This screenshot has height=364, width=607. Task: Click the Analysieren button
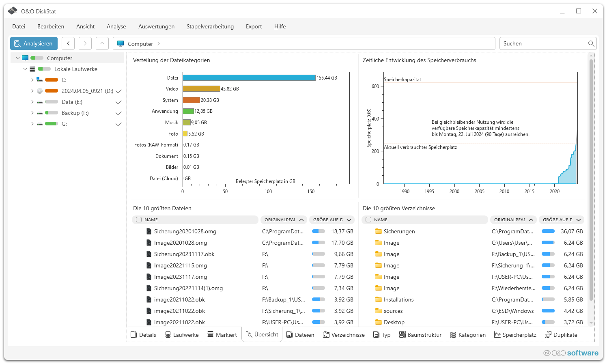34,43
